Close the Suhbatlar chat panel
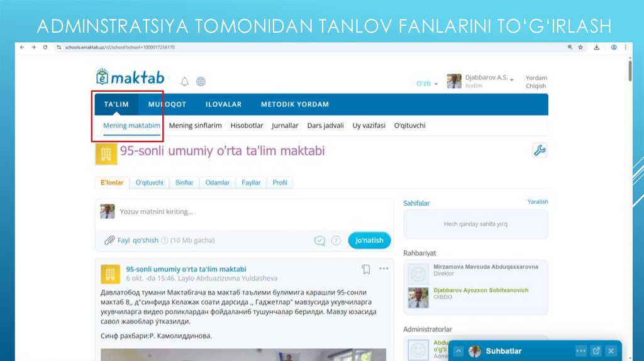Viewport: 644px width, 361px height. 611,351
